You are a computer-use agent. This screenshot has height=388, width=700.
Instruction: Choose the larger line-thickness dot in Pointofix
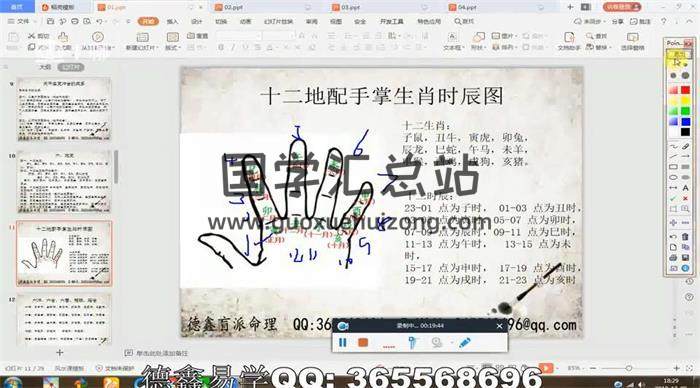click(x=685, y=75)
